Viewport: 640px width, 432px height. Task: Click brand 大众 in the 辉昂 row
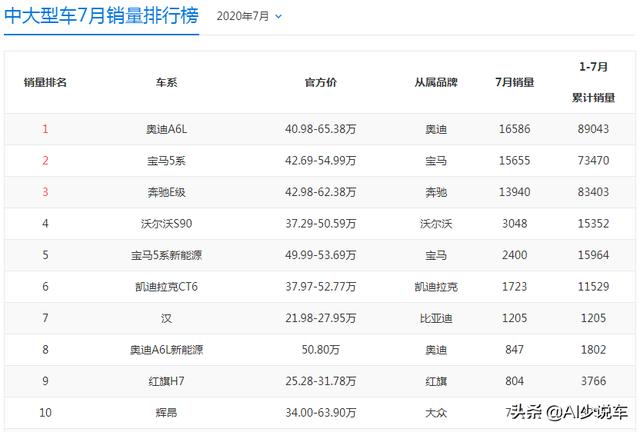[x=436, y=412]
